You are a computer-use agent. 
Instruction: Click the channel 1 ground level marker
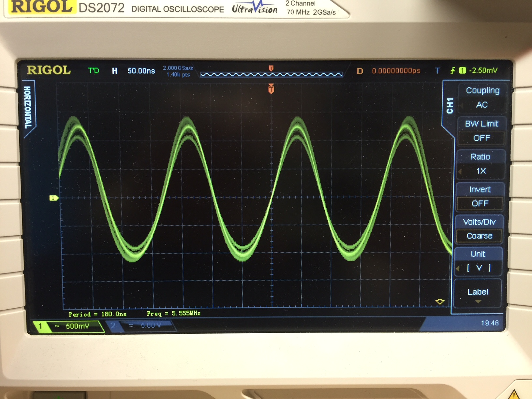(54, 198)
